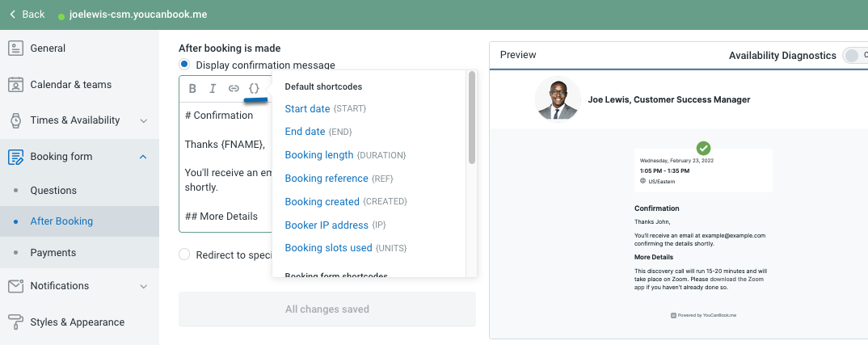Image resolution: width=868 pixels, height=345 pixels.
Task: Expand the Notifications section chevron
Action: point(143,286)
